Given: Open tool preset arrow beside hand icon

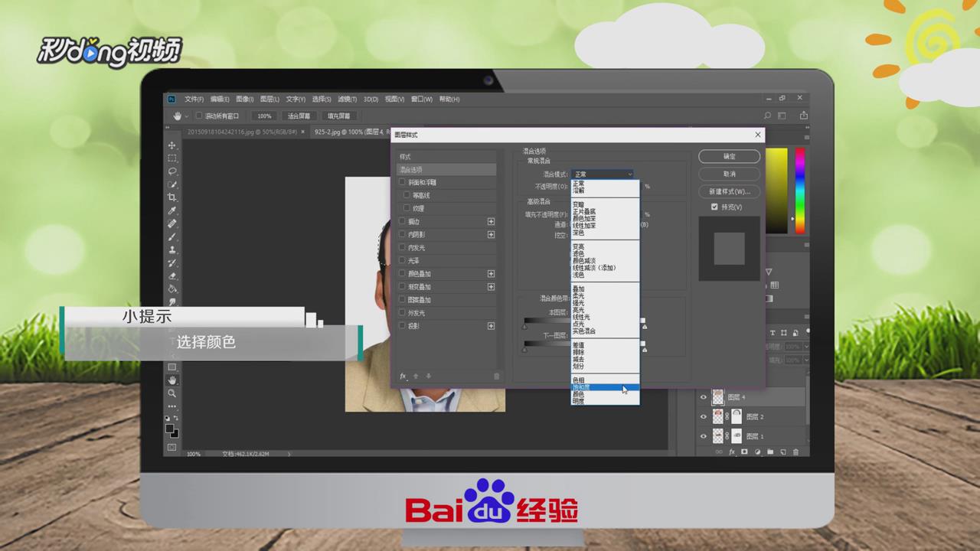Looking at the screenshot, I should (x=187, y=116).
